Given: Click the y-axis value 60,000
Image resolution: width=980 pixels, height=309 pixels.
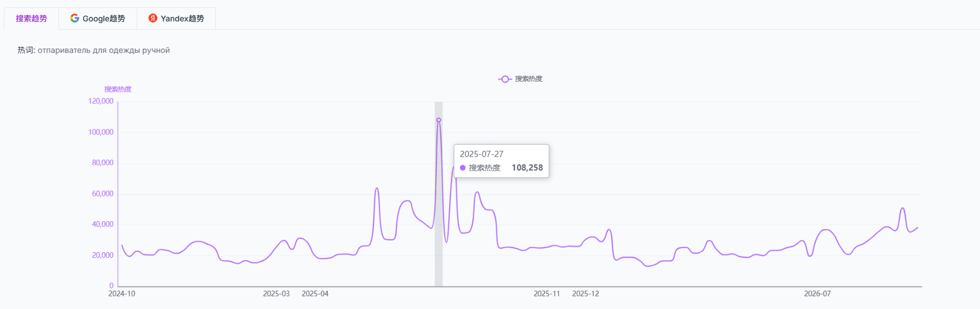Looking at the screenshot, I should point(103,194).
